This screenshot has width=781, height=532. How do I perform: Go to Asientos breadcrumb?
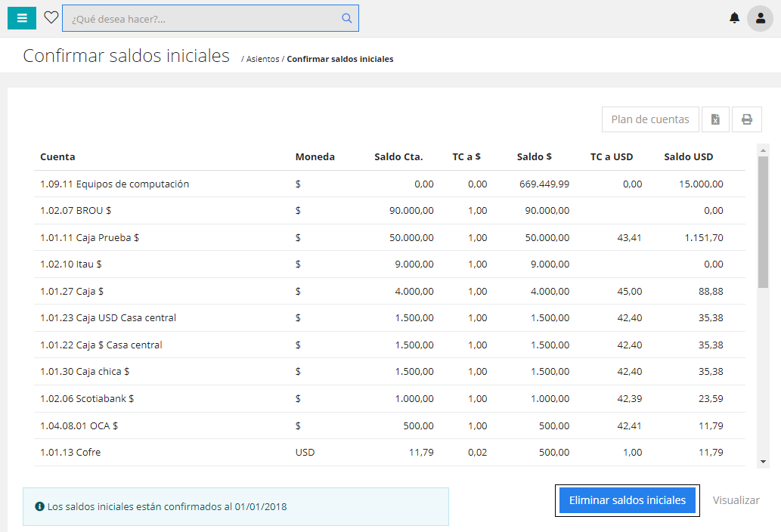tap(262, 59)
